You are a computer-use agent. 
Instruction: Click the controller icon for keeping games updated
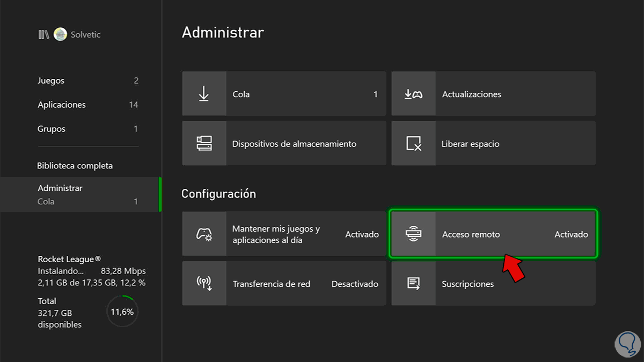click(204, 234)
